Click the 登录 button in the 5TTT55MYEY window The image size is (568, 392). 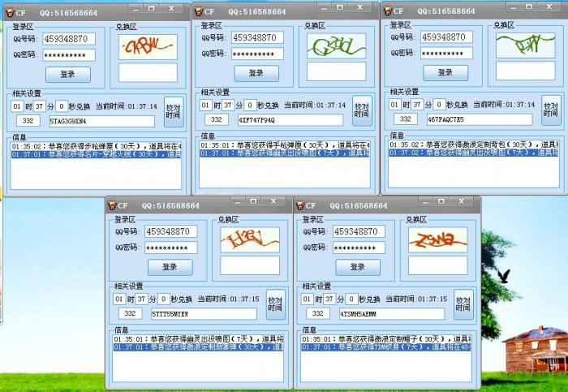(x=170, y=267)
